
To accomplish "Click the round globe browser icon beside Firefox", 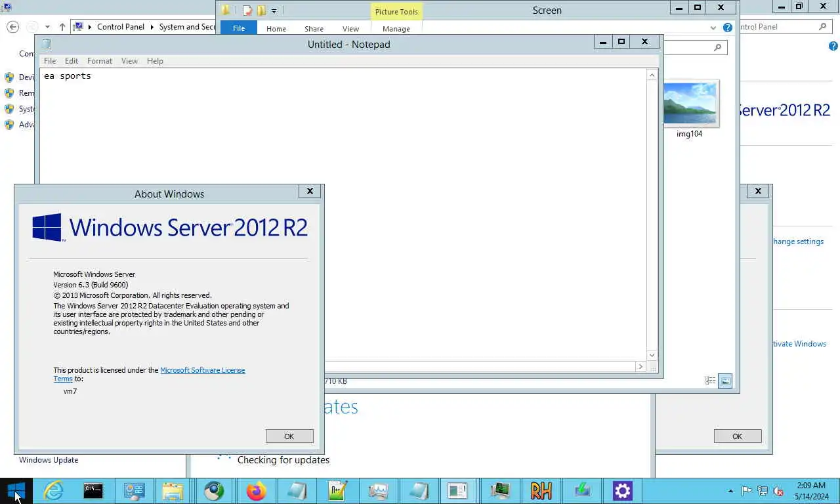I will [214, 490].
